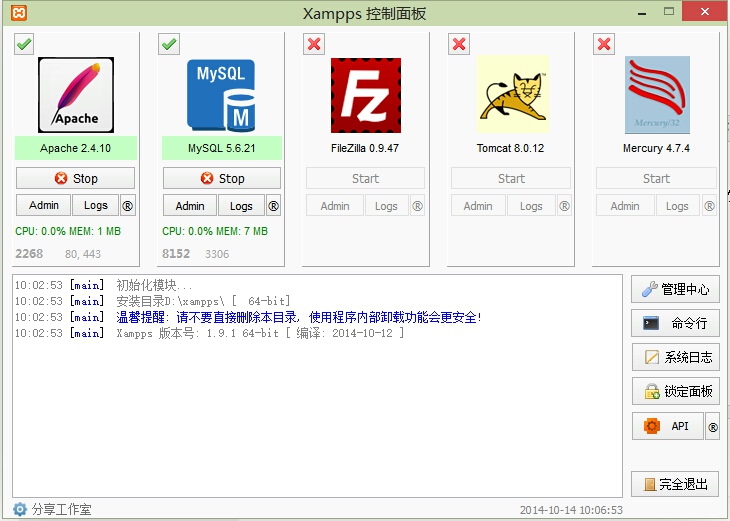Stop the Apache server

pyautogui.click(x=75, y=178)
